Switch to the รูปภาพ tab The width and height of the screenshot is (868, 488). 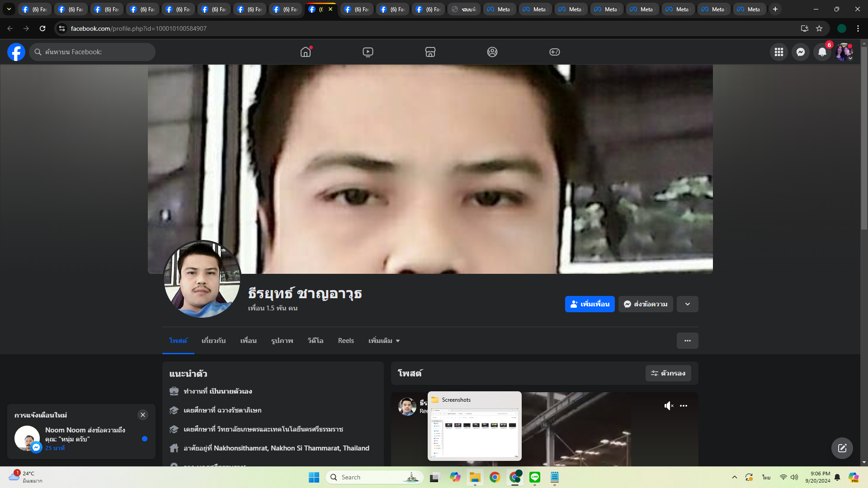tap(282, 341)
